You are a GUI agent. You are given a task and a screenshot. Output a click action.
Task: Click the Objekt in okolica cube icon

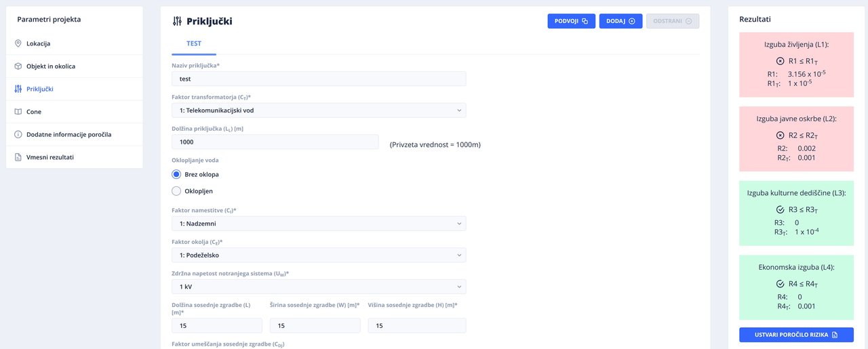point(18,66)
